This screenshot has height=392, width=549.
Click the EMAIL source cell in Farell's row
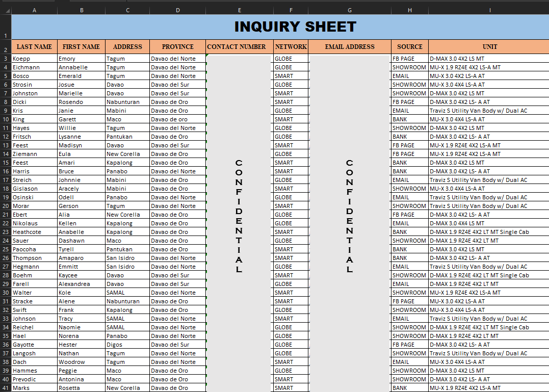pyautogui.click(x=410, y=284)
